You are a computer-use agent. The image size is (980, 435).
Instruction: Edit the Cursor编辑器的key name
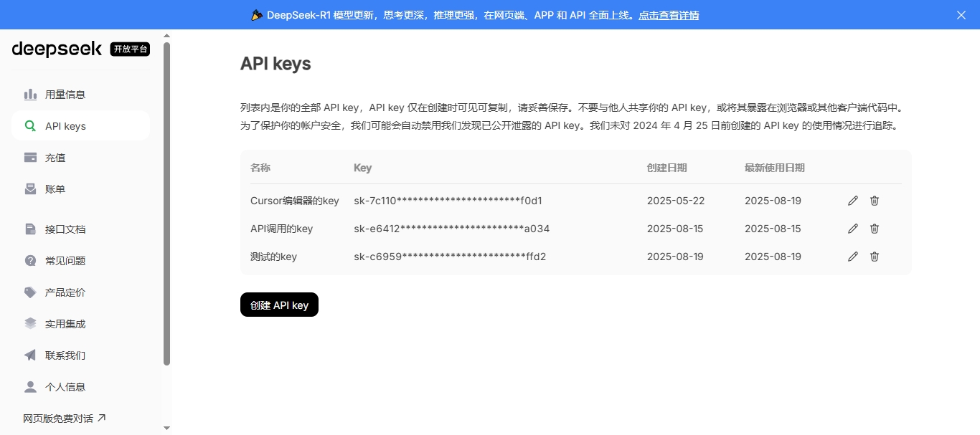[x=853, y=201]
